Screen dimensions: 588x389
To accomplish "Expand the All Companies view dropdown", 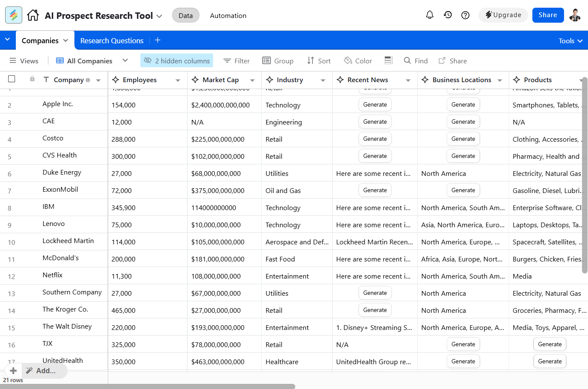I will coord(125,61).
